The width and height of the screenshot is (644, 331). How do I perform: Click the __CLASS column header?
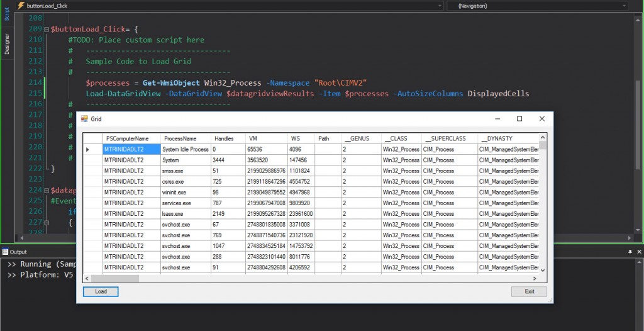pyautogui.click(x=401, y=138)
